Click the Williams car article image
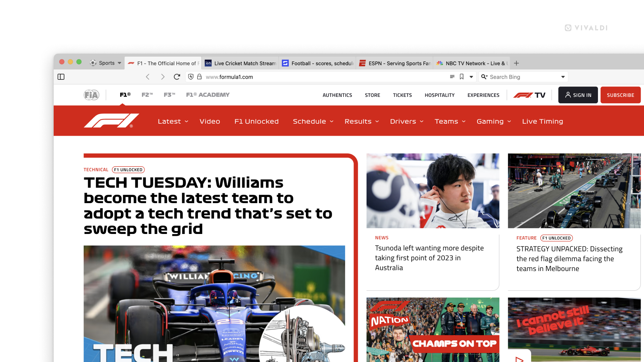The height and width of the screenshot is (362, 644). 214,304
